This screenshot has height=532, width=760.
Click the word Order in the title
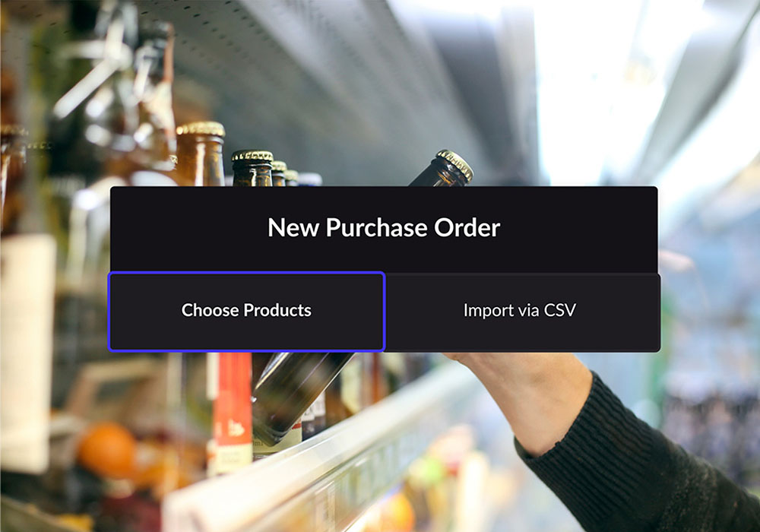click(467, 228)
